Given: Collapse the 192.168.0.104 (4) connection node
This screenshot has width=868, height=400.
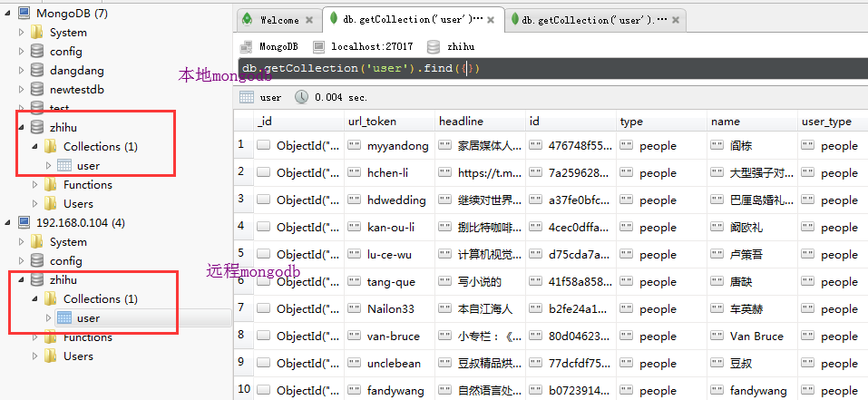Looking at the screenshot, I should pos(6,222).
